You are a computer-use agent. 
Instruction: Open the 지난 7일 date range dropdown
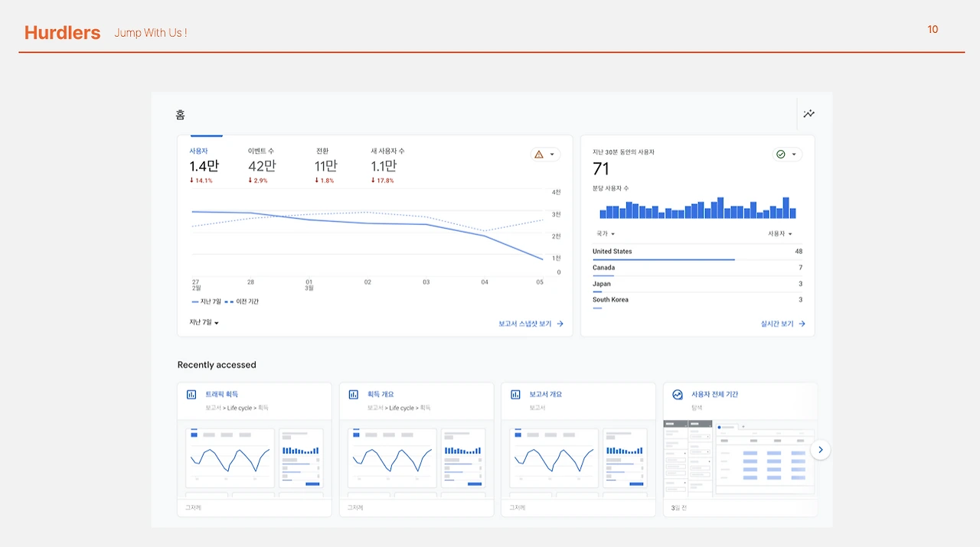click(x=204, y=323)
